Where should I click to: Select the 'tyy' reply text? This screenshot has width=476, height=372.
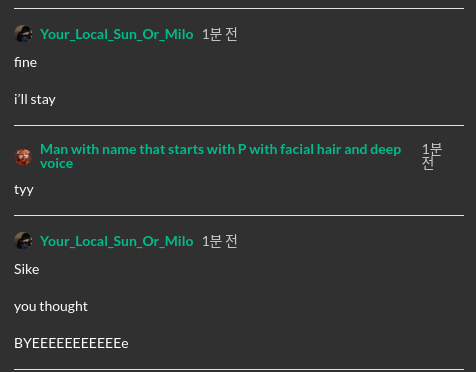tap(24, 190)
